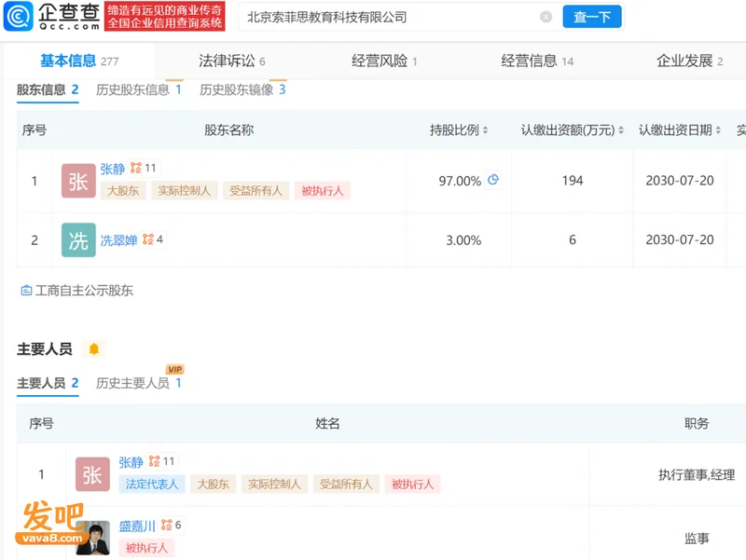746x560 pixels.
Task: Click 张静 related-company icon with 11 in shareholder row
Action: point(144,168)
